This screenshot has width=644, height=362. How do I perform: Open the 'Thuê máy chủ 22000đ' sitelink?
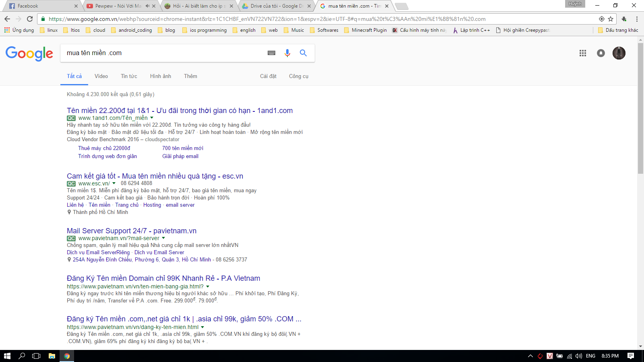pos(104,148)
